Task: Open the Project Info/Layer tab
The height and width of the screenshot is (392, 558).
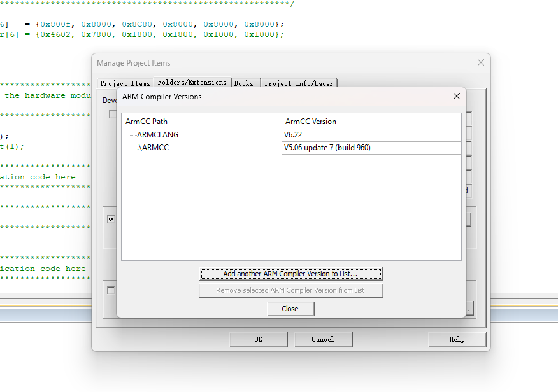Action: click(299, 83)
